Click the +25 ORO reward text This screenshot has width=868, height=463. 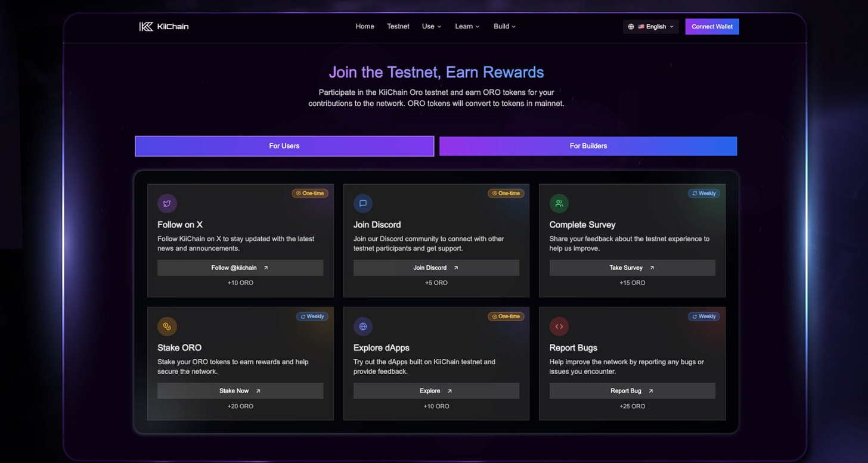tap(633, 406)
